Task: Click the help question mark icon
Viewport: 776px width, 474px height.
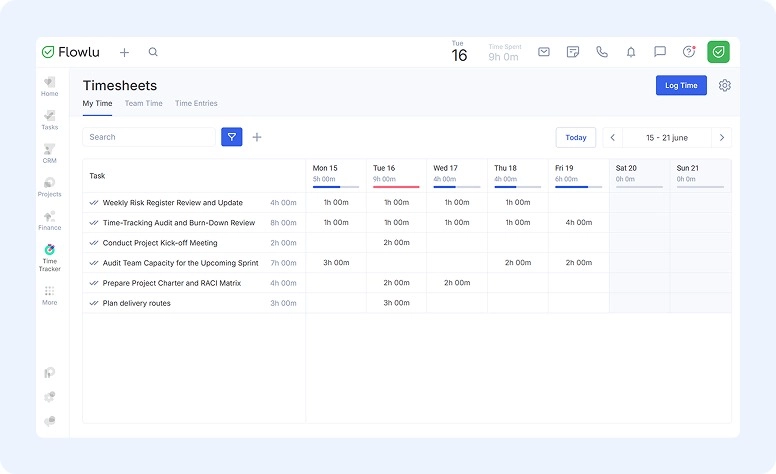Action: (689, 51)
